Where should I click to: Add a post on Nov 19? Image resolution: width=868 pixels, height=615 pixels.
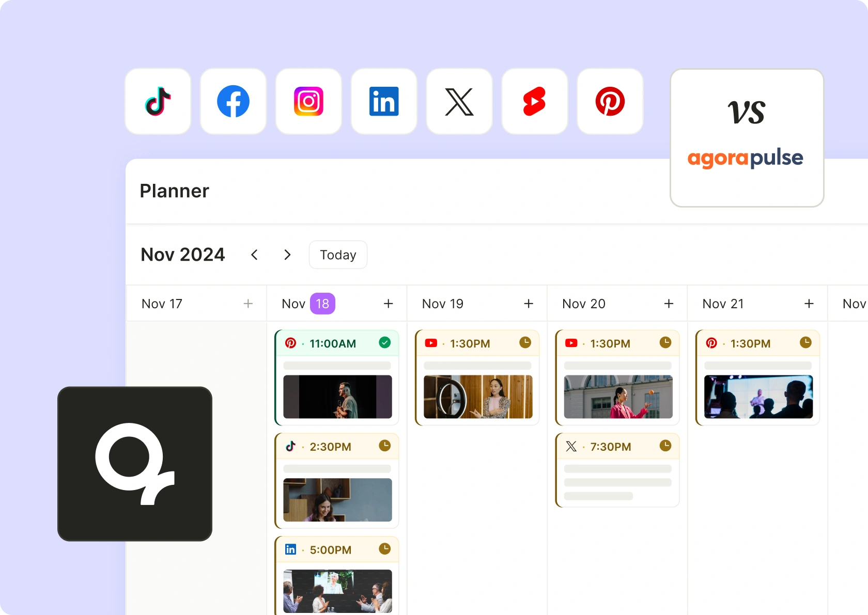(x=529, y=304)
